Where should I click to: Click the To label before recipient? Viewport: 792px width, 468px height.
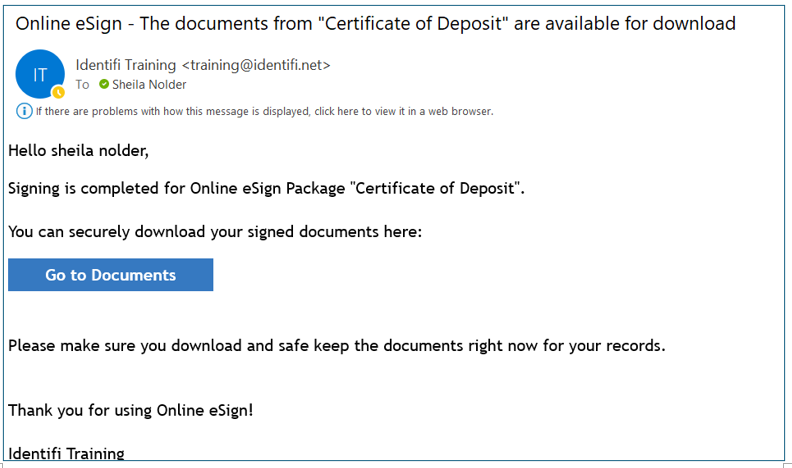pos(82,84)
